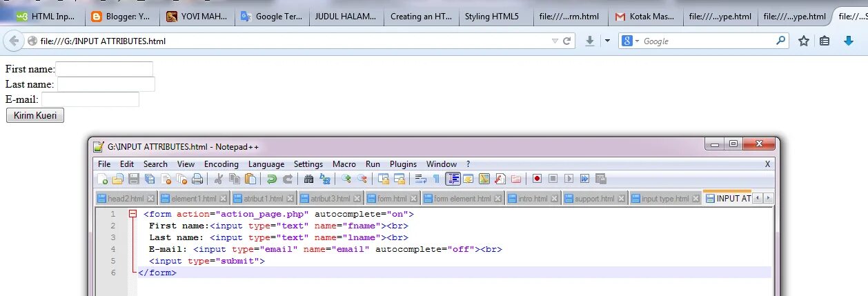868x296 pixels.
Task: Click the Save All icon in Notepad++
Action: pyautogui.click(x=150, y=179)
